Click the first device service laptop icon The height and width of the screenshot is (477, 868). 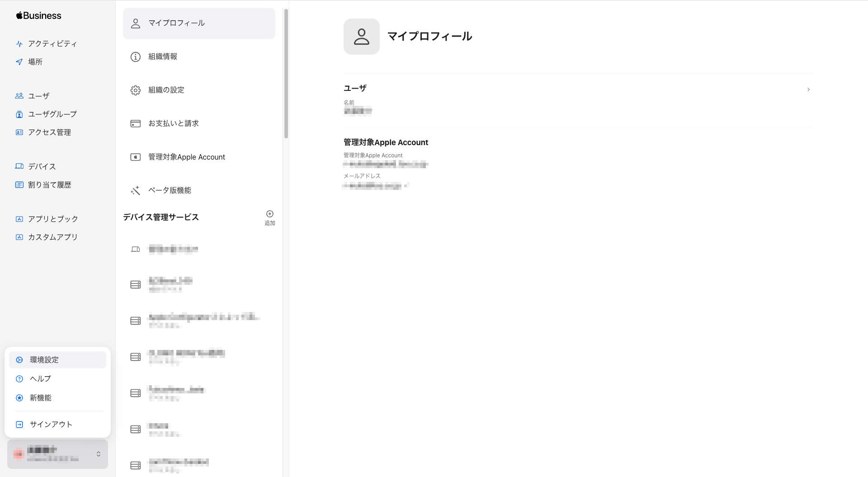point(136,249)
